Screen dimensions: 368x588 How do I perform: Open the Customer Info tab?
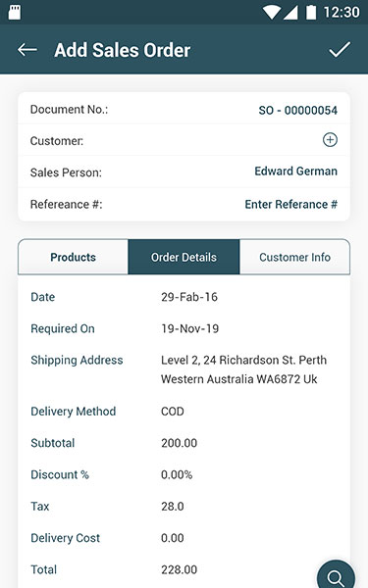[x=294, y=257]
